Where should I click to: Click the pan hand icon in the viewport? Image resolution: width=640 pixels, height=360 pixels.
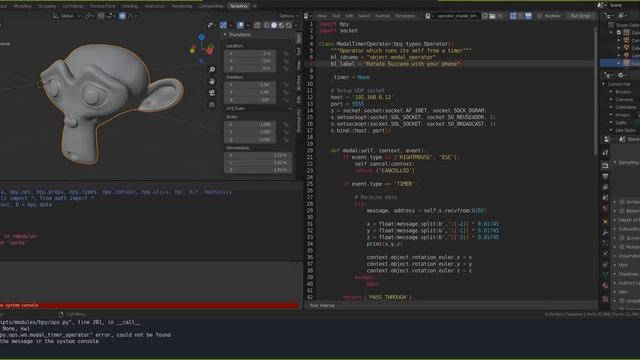coord(212,81)
